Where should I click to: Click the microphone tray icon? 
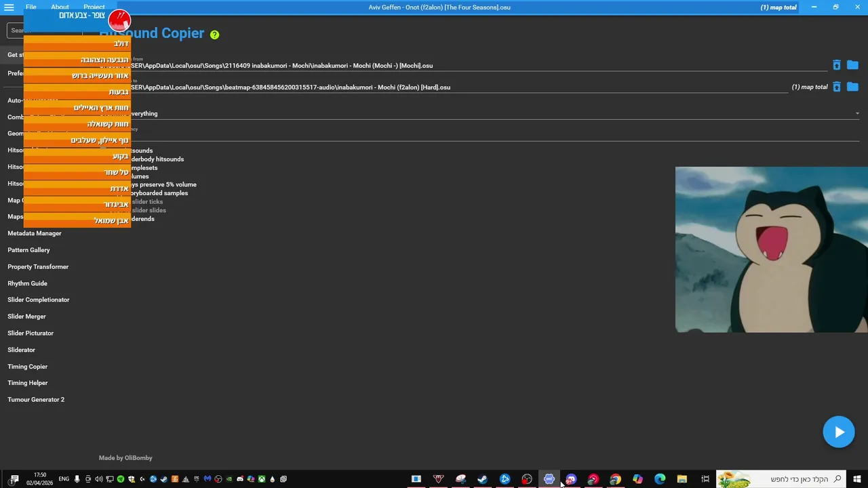pyautogui.click(x=77, y=479)
